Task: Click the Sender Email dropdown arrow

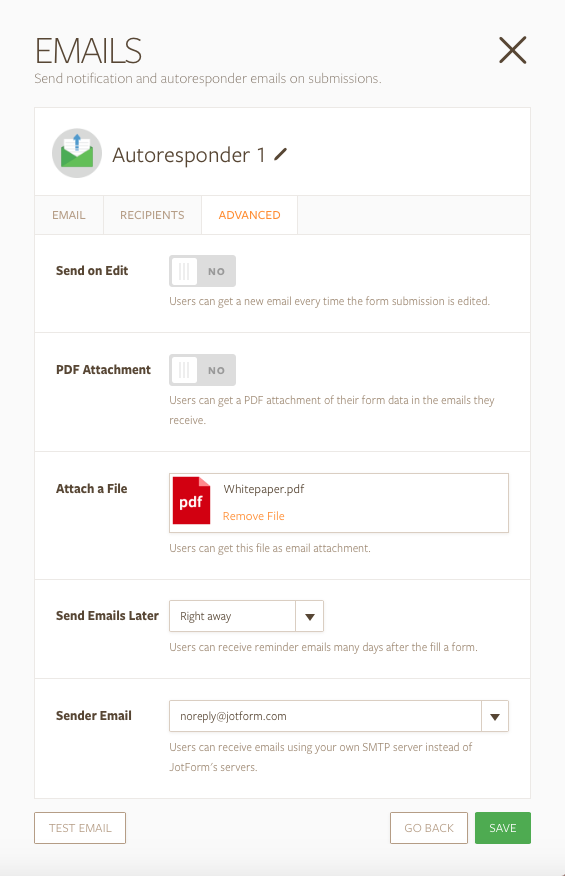Action: 495,716
